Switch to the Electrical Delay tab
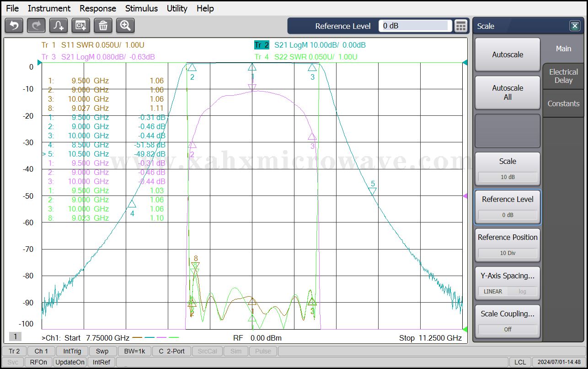588x369 pixels. tap(563, 76)
